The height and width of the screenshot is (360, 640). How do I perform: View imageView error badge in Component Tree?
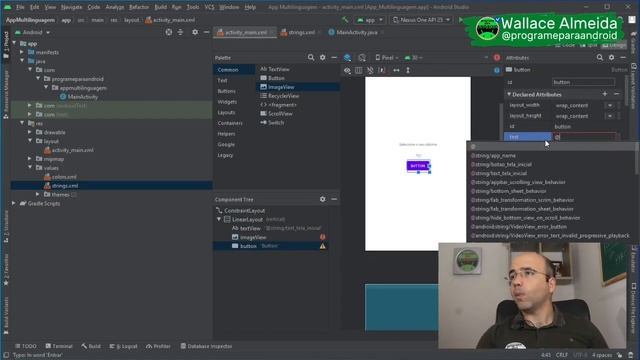point(322,237)
